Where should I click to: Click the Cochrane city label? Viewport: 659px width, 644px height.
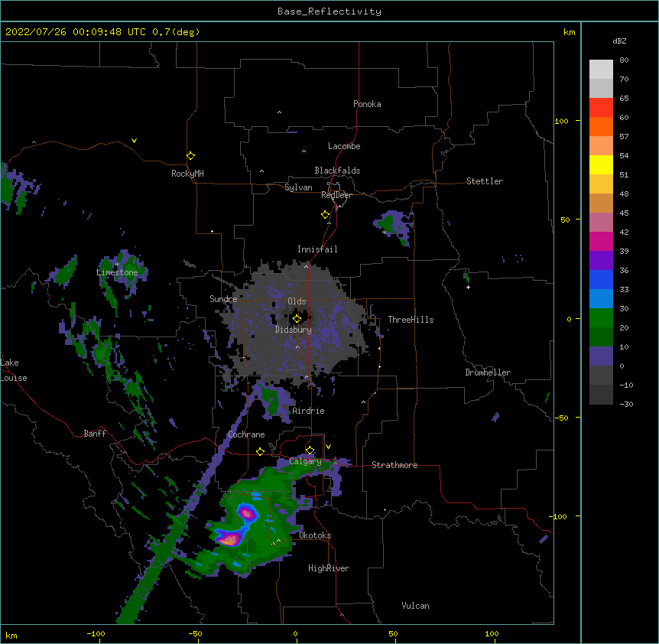click(246, 434)
